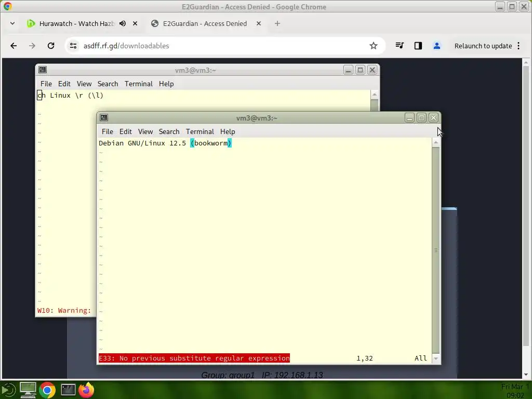Image resolution: width=532 pixels, height=399 pixels.
Task: Minimize the front terminal window
Action: coord(409,118)
